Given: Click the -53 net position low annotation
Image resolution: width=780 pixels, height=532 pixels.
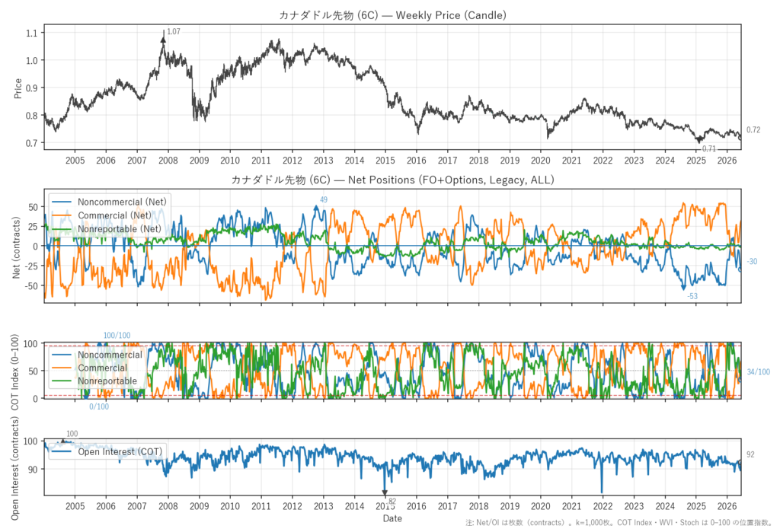Looking at the screenshot, I should (692, 296).
